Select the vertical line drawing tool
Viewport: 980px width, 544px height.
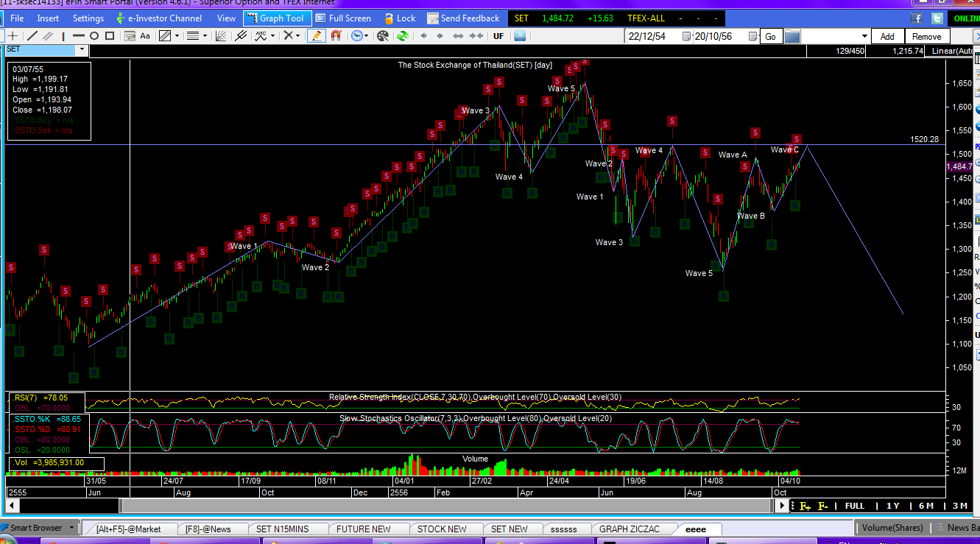click(x=64, y=36)
